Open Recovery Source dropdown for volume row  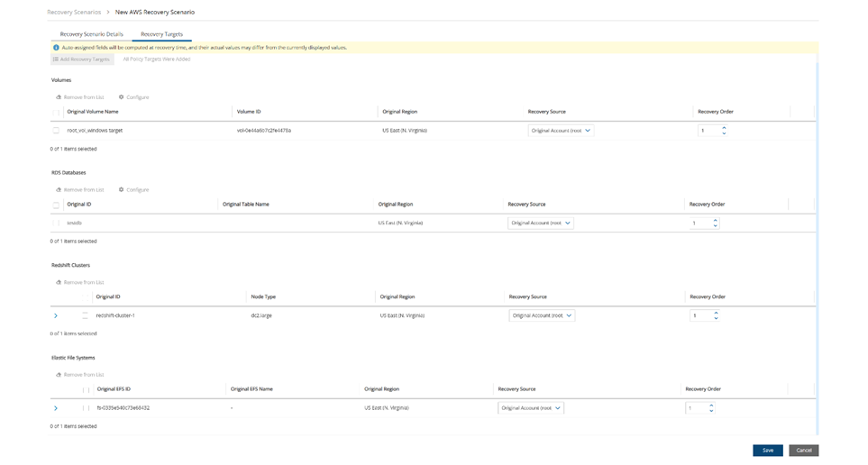tap(561, 131)
